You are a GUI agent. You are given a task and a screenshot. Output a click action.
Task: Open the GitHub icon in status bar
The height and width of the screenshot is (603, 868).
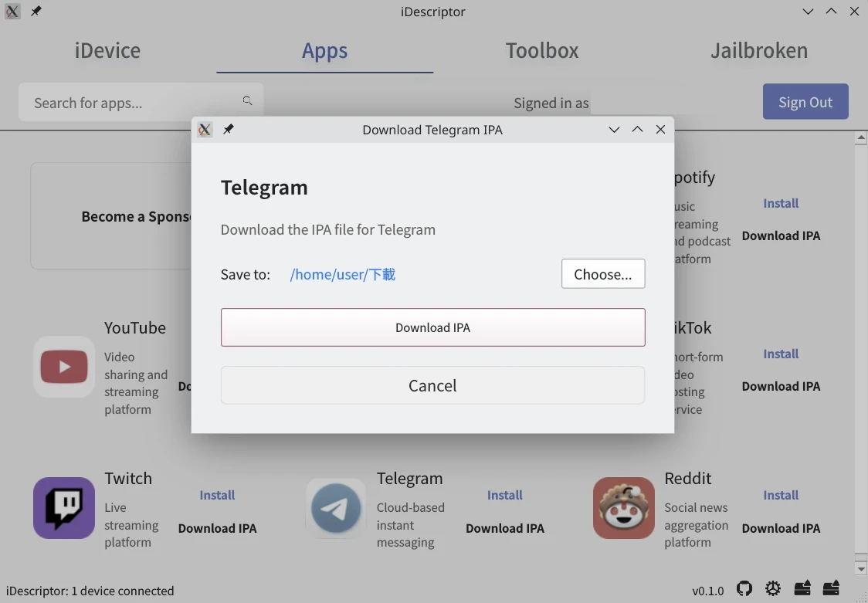744,588
